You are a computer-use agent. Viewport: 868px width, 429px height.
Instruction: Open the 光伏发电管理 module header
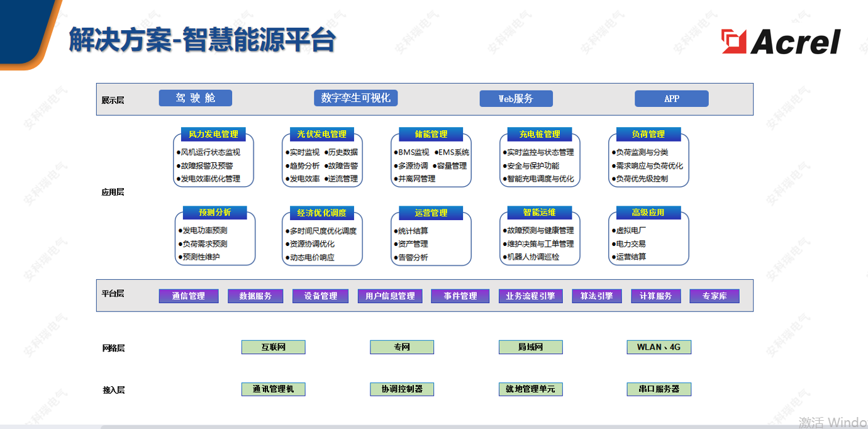pos(322,134)
